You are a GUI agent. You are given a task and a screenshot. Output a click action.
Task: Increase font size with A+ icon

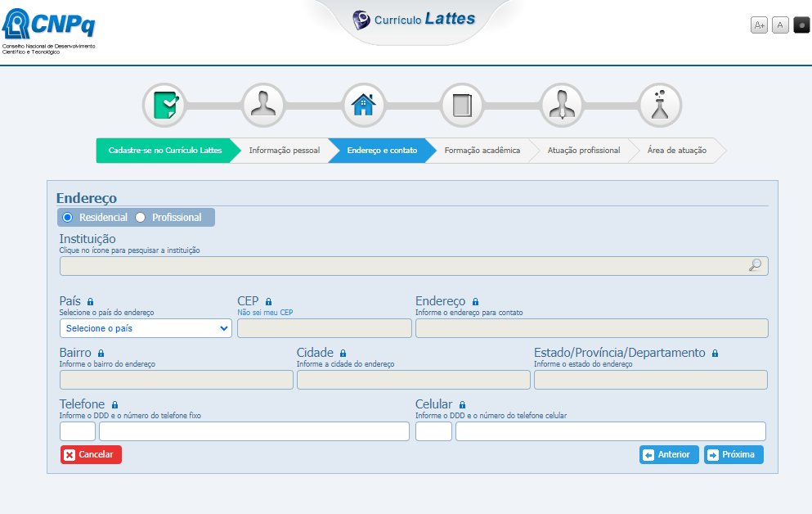click(759, 25)
